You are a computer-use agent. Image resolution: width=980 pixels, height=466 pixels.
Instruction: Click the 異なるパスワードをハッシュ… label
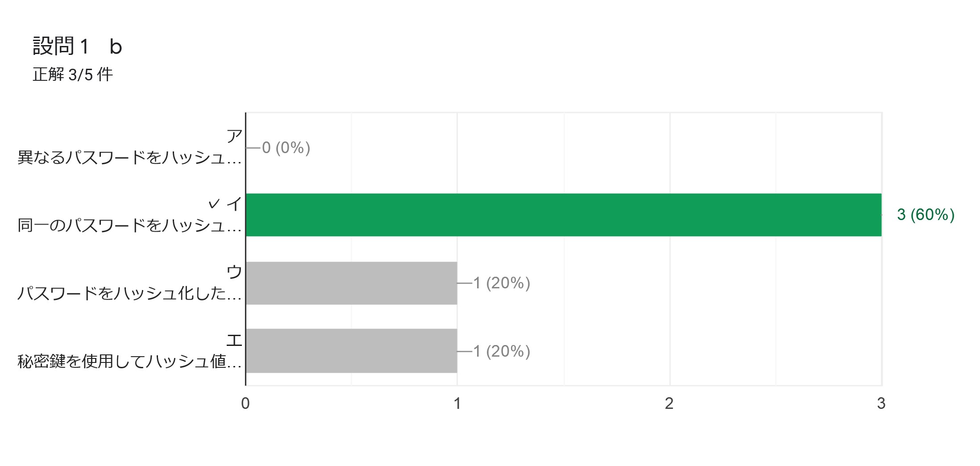pos(129,157)
